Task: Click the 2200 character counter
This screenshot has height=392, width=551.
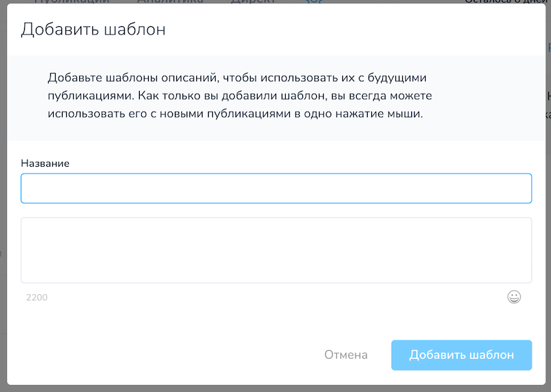Action: pyautogui.click(x=37, y=298)
